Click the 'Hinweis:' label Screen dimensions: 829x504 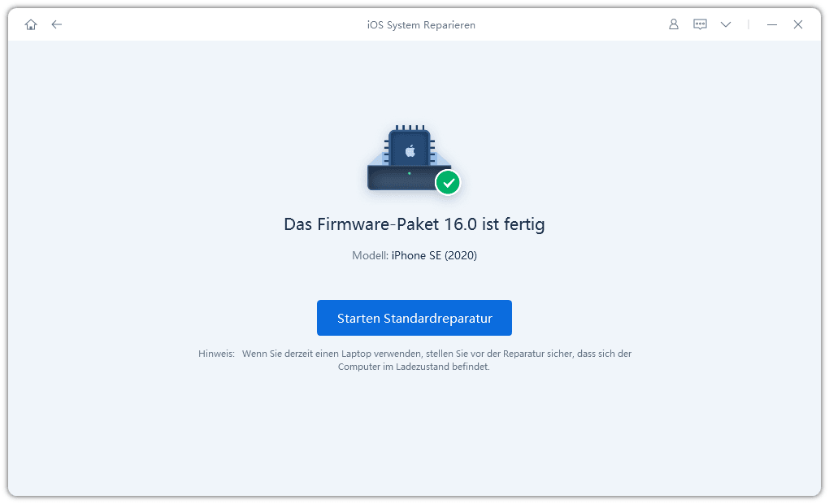tap(216, 354)
